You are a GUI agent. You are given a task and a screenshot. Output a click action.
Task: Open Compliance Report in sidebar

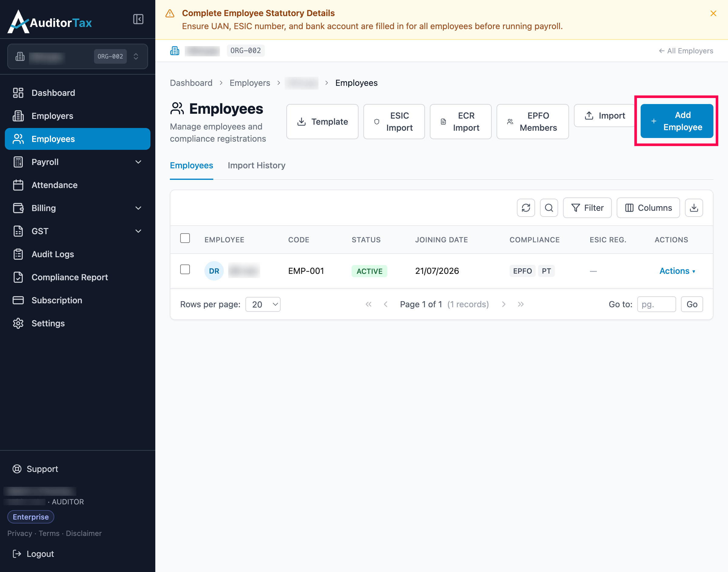point(78,277)
